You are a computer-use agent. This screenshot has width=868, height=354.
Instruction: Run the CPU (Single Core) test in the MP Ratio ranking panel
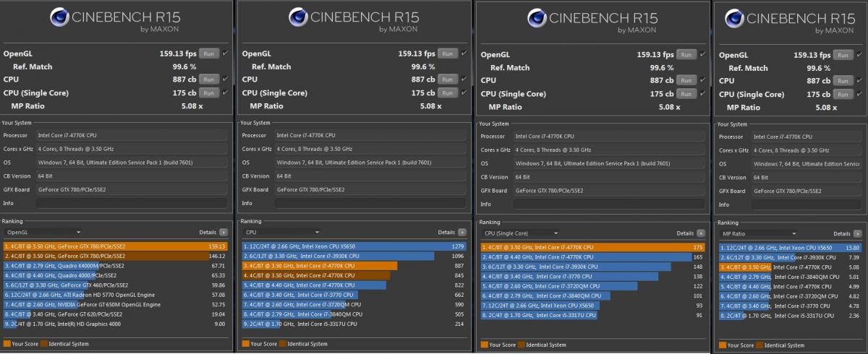843,94
